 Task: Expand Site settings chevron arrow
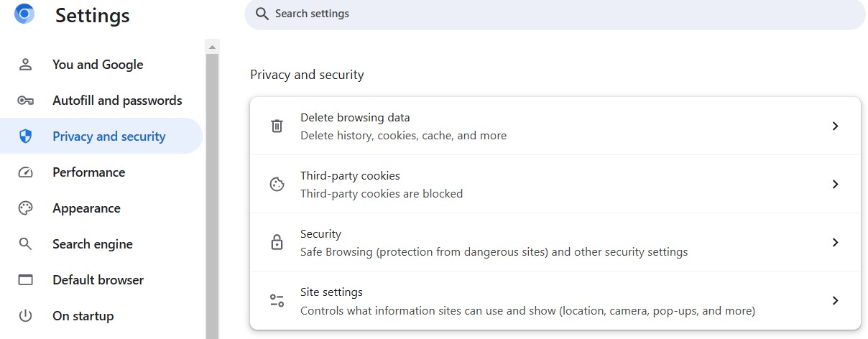click(835, 301)
